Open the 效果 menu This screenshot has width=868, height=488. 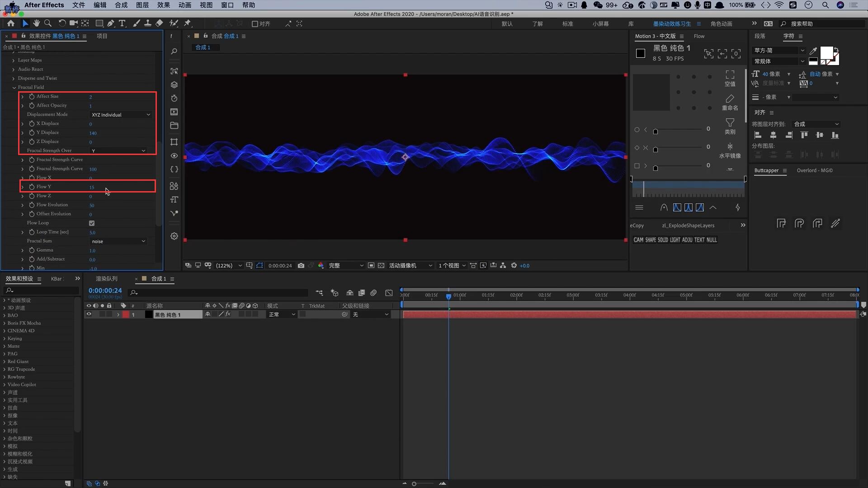tap(164, 5)
